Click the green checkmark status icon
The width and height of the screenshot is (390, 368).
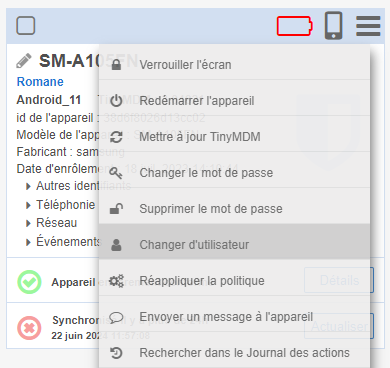click(x=29, y=282)
